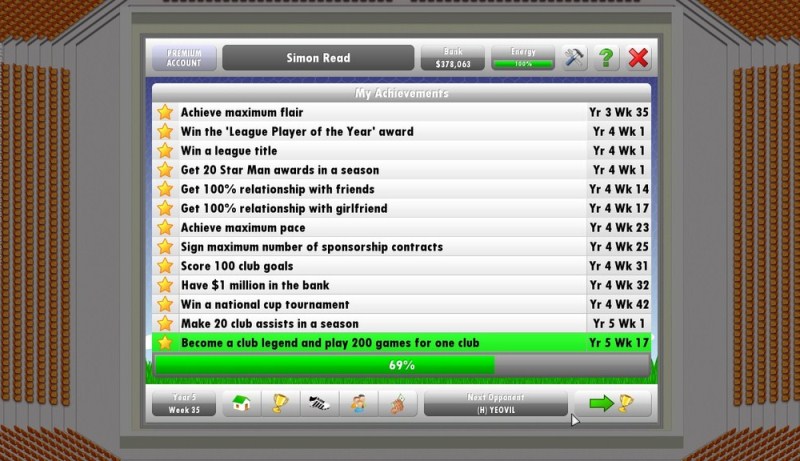Image resolution: width=800 pixels, height=461 pixels.
Task: Click the green question mark help icon
Action: 606,58
